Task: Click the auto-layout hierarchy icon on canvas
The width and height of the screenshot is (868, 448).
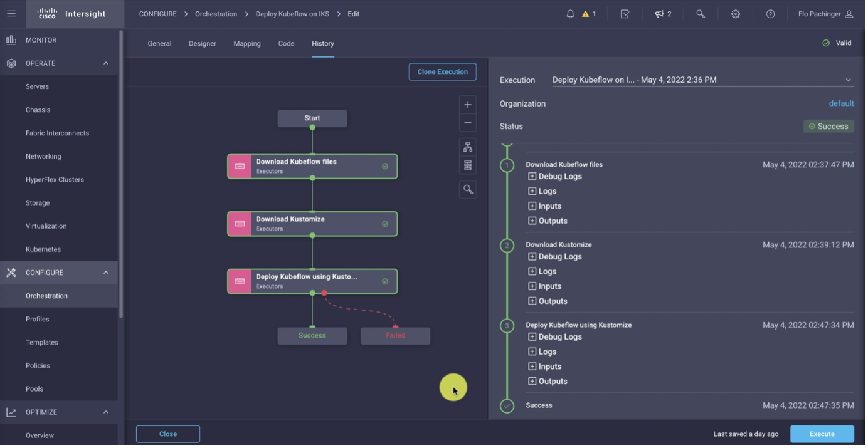Action: 467,147
